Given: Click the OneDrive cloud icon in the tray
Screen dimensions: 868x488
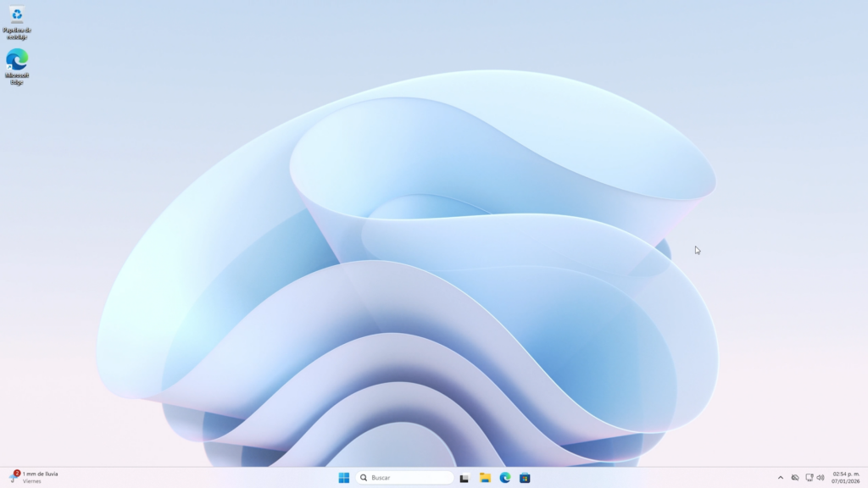Looking at the screenshot, I should [795, 477].
